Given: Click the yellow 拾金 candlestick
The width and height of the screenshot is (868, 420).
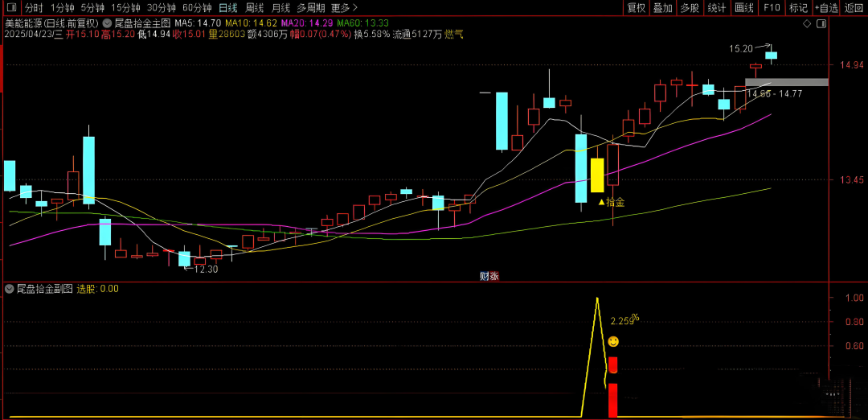Looking at the screenshot, I should pyautogui.click(x=597, y=175).
